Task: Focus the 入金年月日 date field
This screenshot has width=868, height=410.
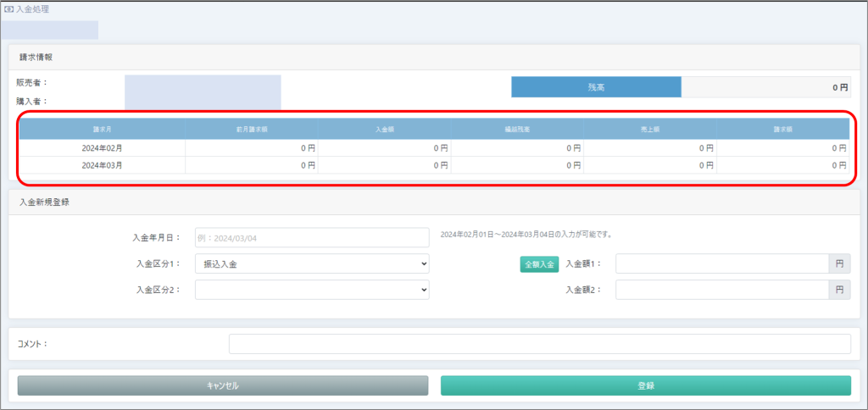Action: tap(312, 238)
